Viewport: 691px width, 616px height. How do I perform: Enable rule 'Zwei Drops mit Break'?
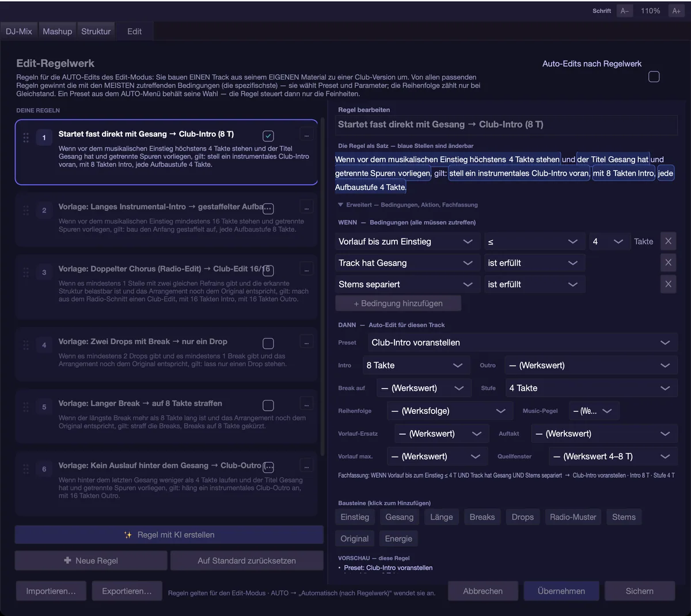coord(268,344)
